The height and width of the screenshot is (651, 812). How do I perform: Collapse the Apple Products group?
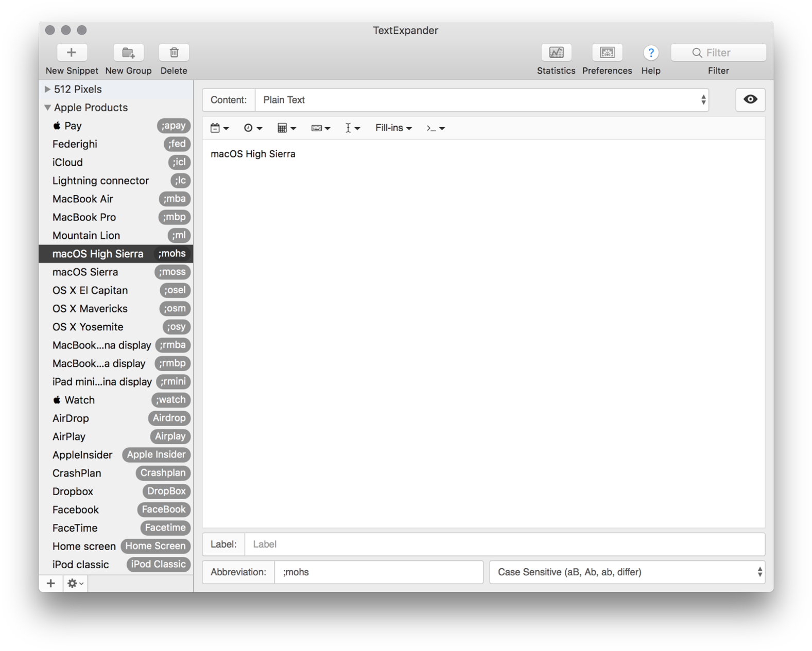point(47,108)
